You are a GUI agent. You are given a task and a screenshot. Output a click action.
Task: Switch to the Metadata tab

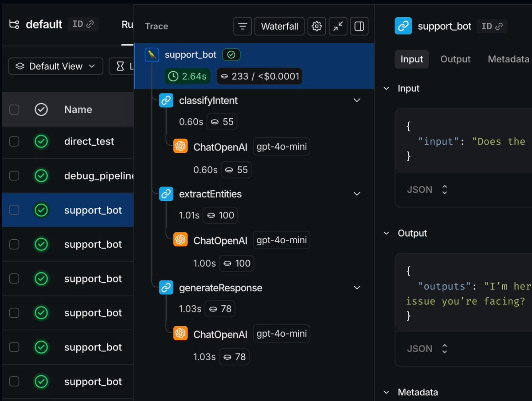pos(508,59)
